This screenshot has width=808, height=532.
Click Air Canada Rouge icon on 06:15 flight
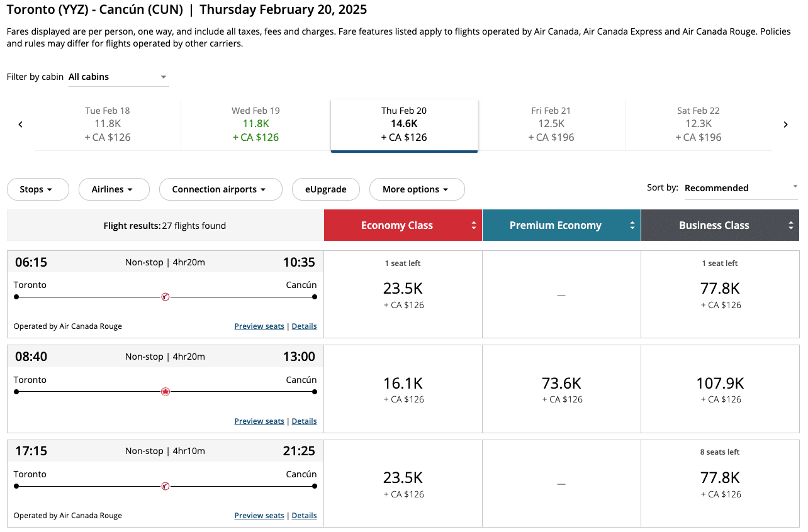coord(166,297)
